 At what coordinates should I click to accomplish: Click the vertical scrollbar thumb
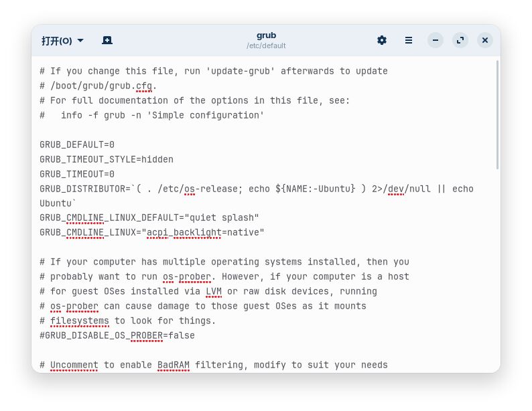click(x=497, y=114)
